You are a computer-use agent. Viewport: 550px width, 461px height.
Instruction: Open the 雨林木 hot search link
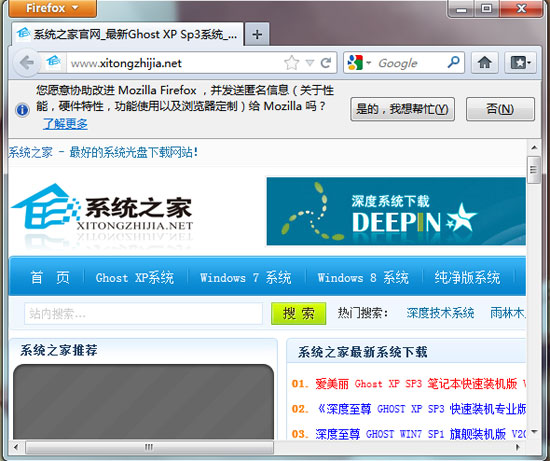(x=508, y=313)
